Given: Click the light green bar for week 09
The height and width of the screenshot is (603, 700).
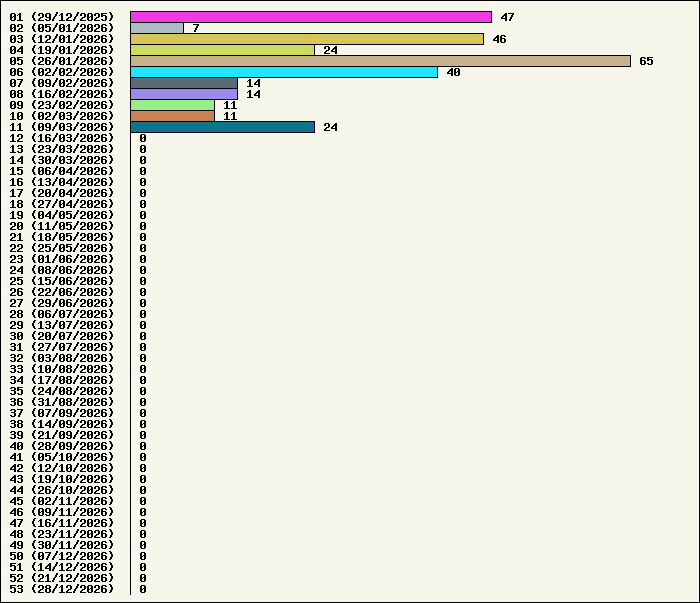Looking at the screenshot, I should click(x=172, y=105).
